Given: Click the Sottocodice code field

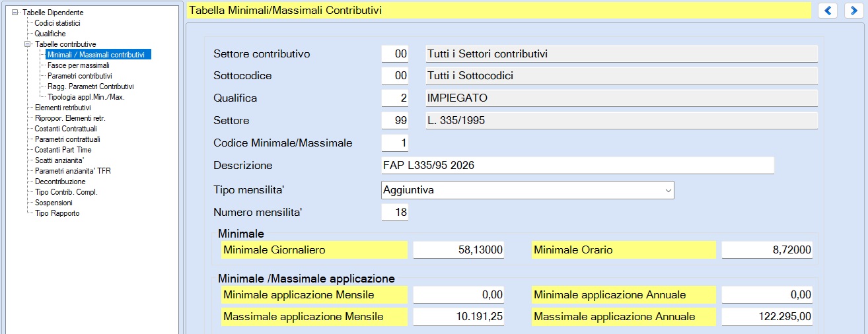Looking at the screenshot, I should [394, 76].
